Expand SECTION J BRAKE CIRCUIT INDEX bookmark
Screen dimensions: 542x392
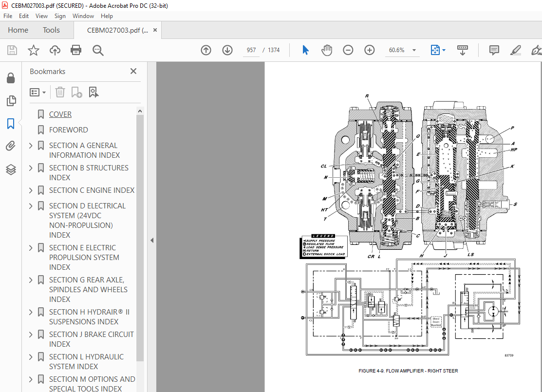tap(31, 335)
